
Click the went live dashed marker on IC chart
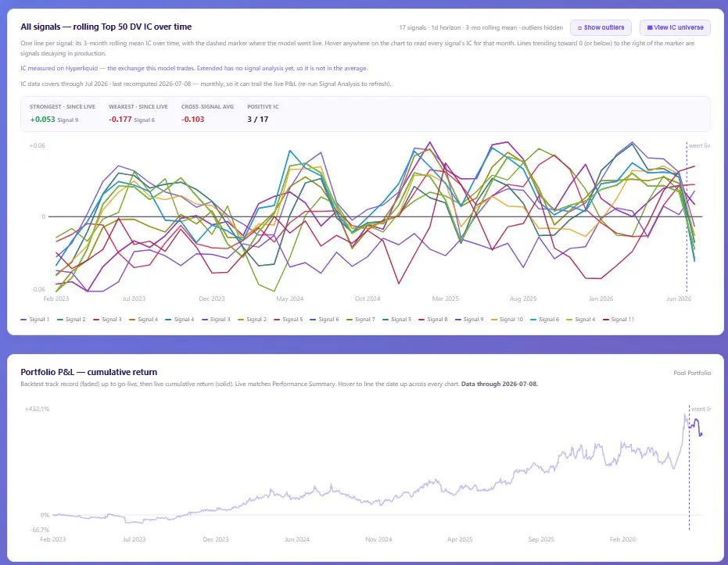pos(687,216)
